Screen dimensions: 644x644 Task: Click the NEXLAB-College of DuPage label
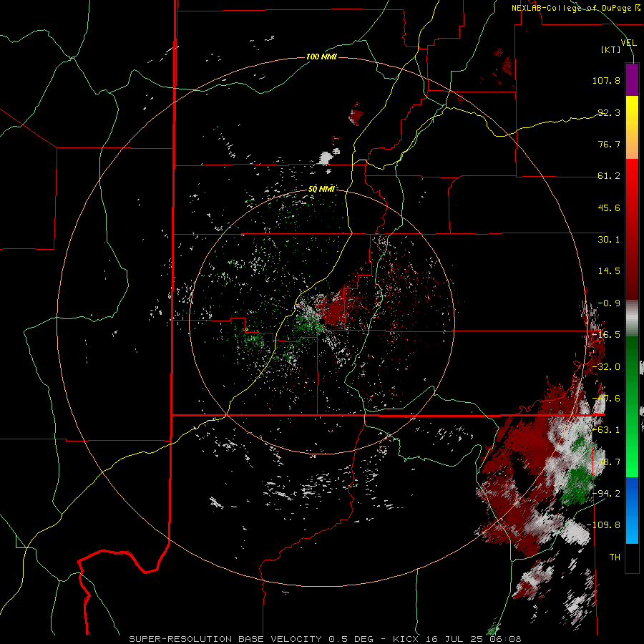(571, 8)
